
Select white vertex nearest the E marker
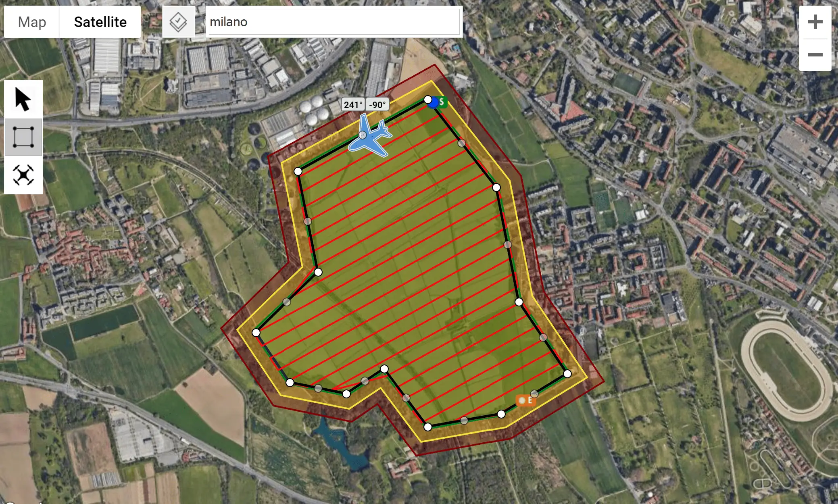coord(501,414)
